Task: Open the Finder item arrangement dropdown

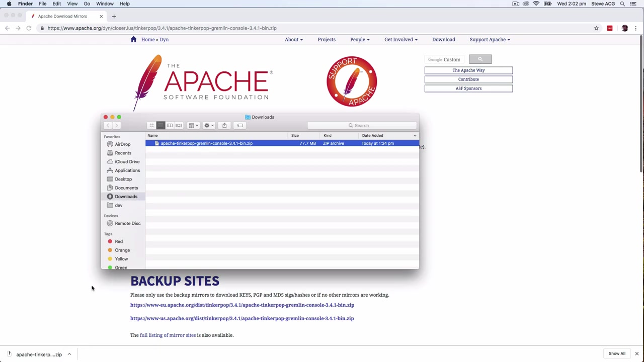Action: (x=194, y=125)
